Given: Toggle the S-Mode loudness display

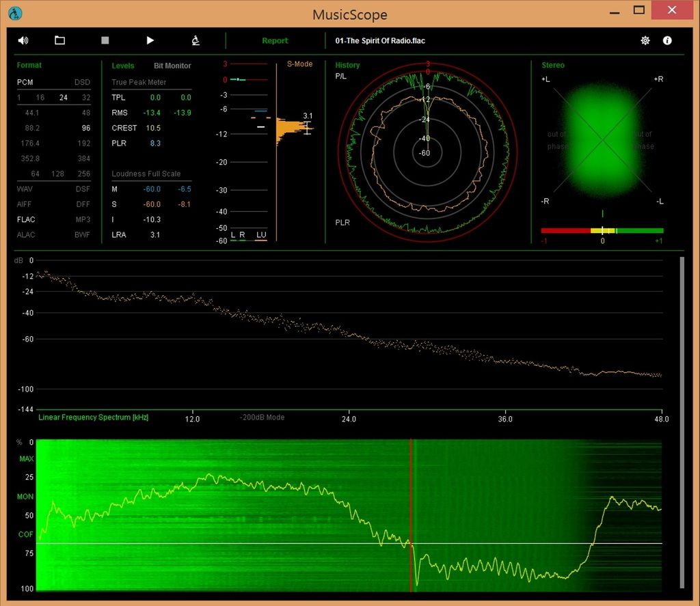Looking at the screenshot, I should 299,64.
